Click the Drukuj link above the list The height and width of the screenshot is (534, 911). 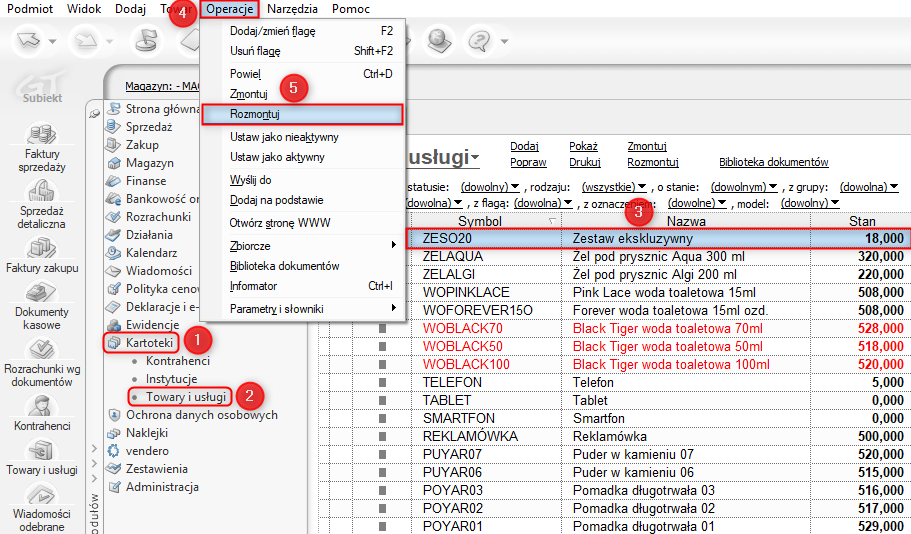584,162
